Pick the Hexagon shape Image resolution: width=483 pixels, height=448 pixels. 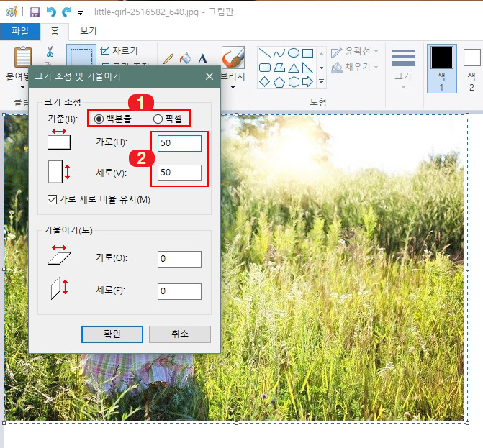click(294, 82)
